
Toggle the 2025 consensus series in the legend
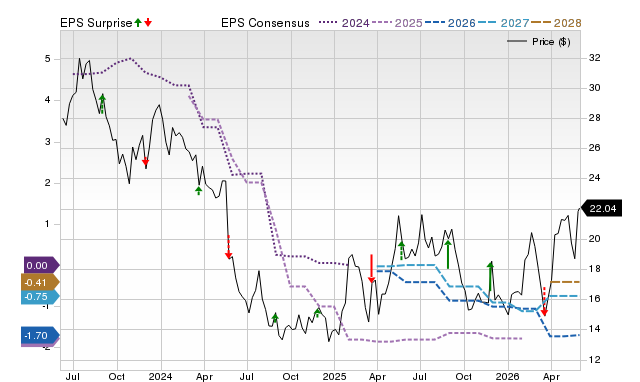(397, 23)
